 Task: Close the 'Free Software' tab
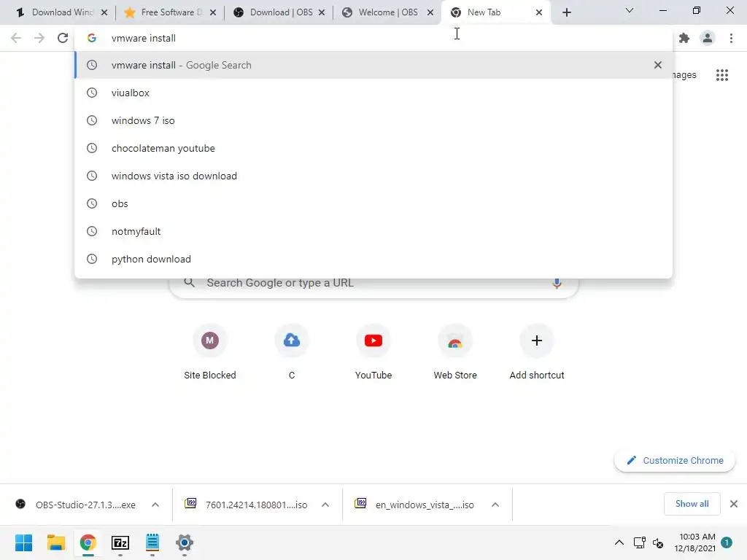click(x=213, y=12)
